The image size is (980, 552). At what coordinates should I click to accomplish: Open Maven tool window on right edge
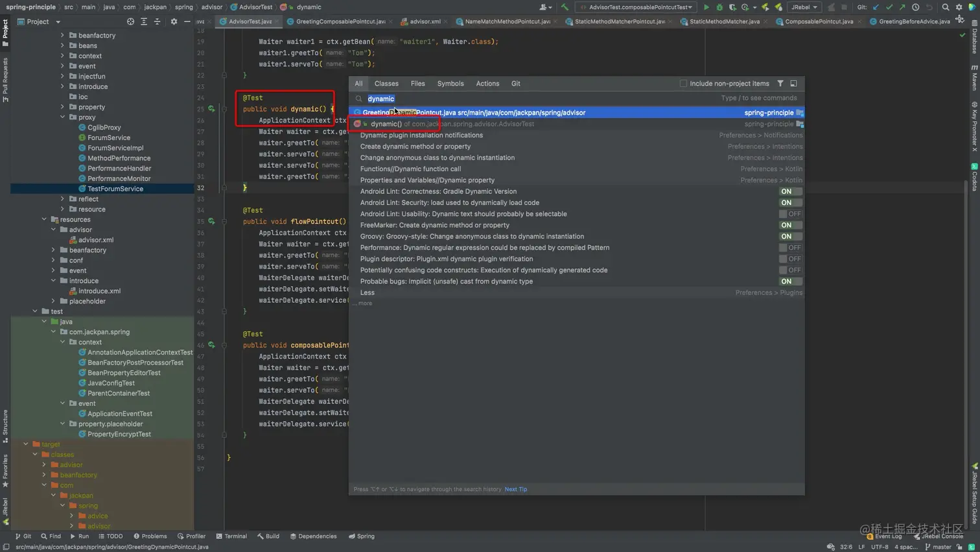(974, 77)
